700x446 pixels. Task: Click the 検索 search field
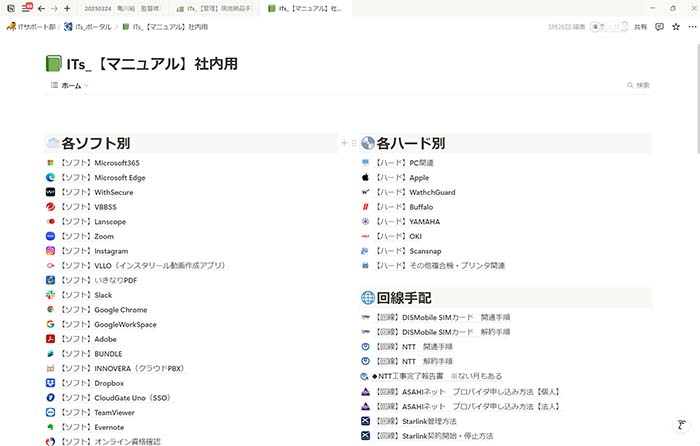pyautogui.click(x=638, y=85)
